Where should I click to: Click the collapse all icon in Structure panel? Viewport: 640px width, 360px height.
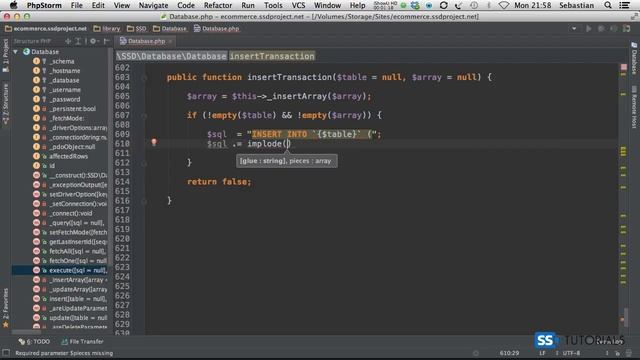coord(78,41)
